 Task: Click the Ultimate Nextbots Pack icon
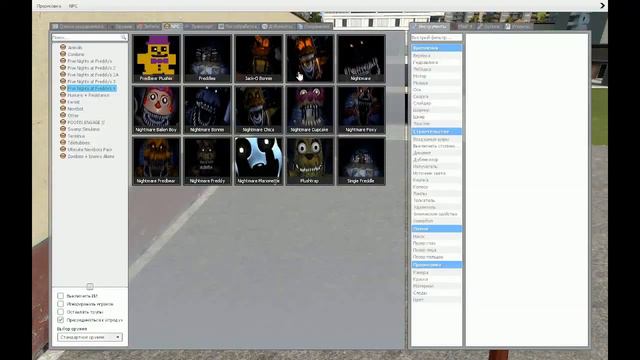(63, 149)
